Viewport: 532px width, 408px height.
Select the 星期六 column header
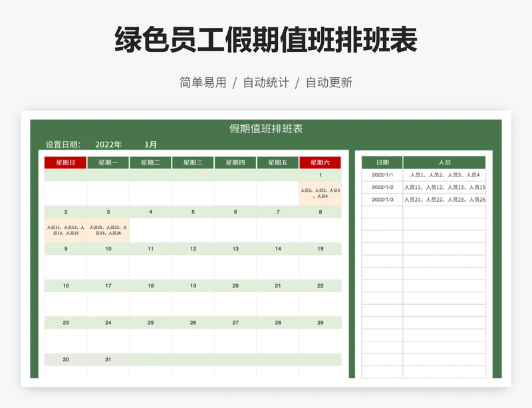[x=320, y=162]
